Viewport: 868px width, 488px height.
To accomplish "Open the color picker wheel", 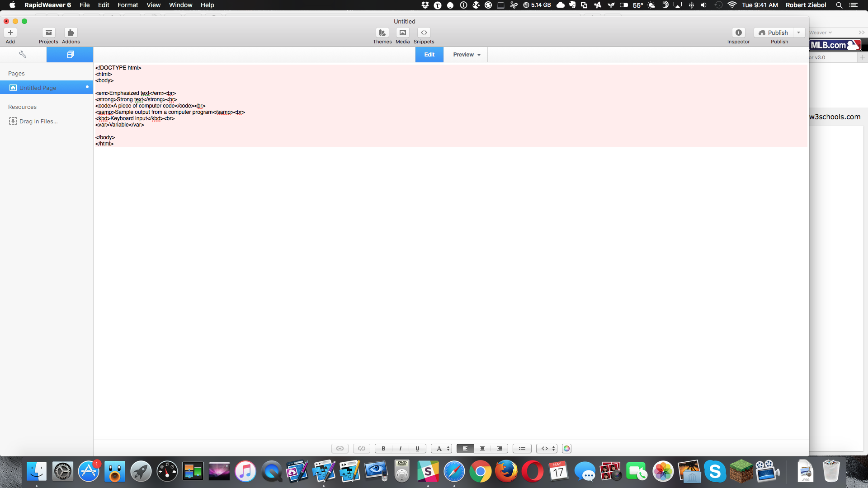I will click(x=566, y=449).
